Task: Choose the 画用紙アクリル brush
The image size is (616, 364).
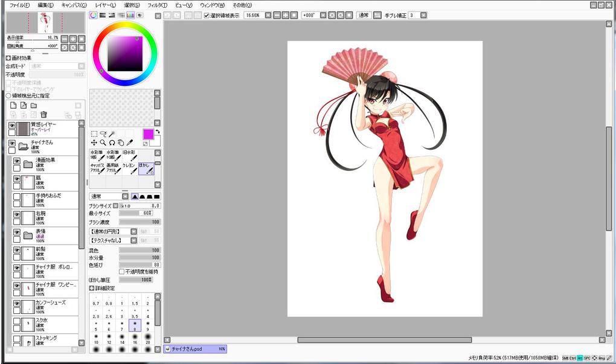Action: pos(114,169)
